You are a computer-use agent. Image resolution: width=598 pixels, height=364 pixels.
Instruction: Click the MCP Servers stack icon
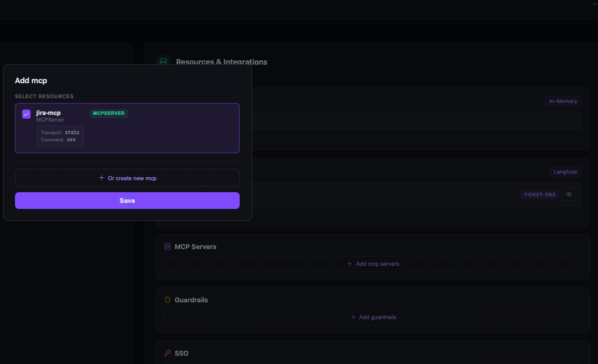click(x=167, y=246)
